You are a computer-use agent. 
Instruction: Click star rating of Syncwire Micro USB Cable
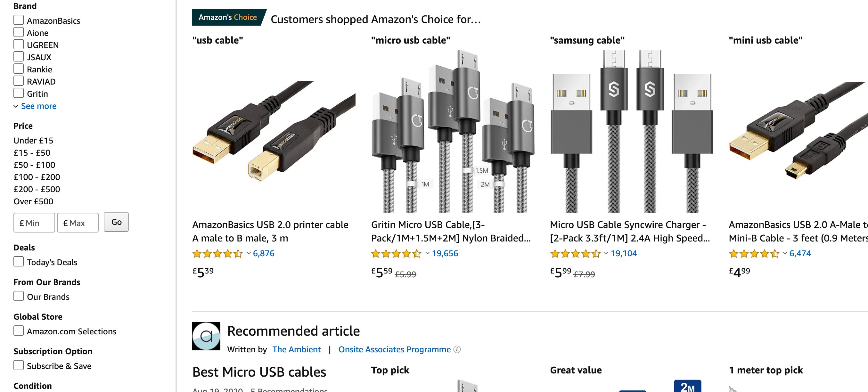(575, 253)
